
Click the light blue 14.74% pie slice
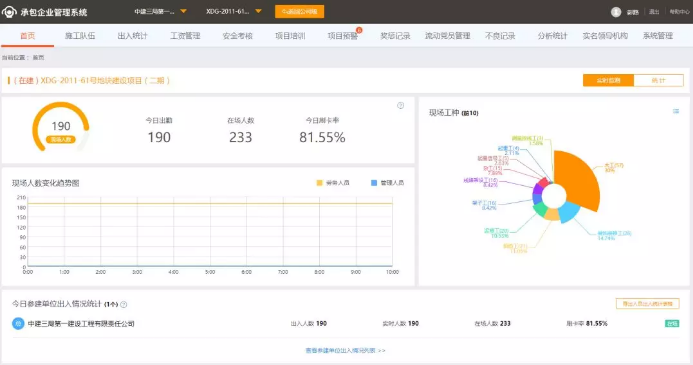pyautogui.click(x=570, y=212)
